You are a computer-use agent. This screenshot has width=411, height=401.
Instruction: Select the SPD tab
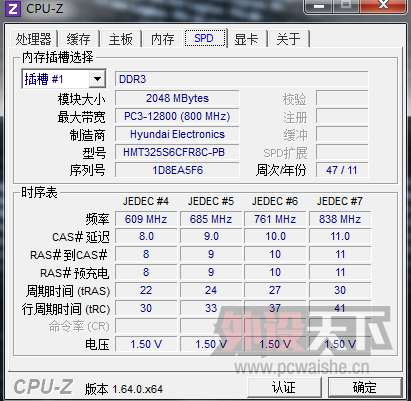pyautogui.click(x=204, y=38)
